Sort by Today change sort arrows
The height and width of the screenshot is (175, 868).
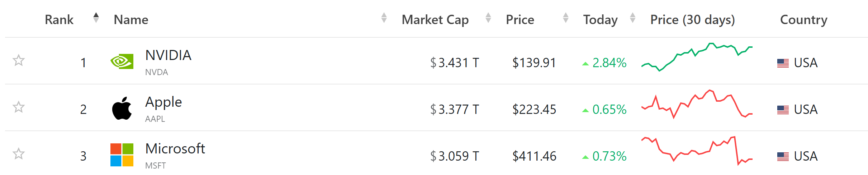[x=632, y=18]
